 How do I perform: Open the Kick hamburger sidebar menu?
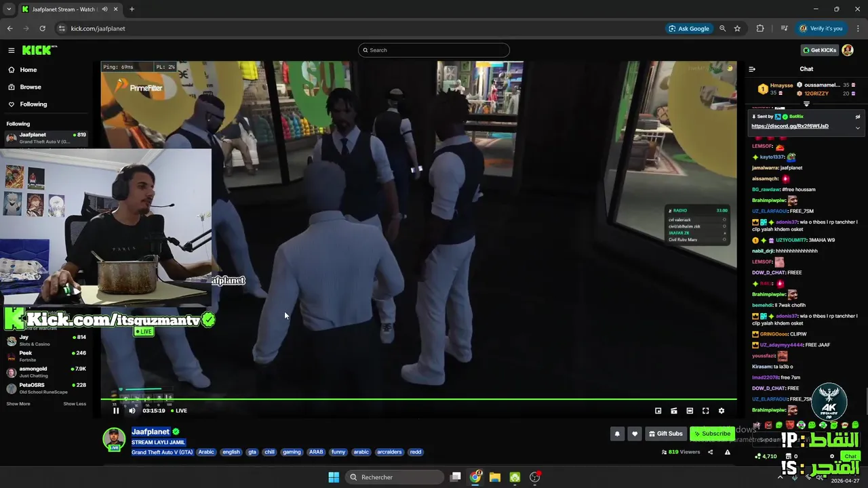pyautogui.click(x=12, y=50)
